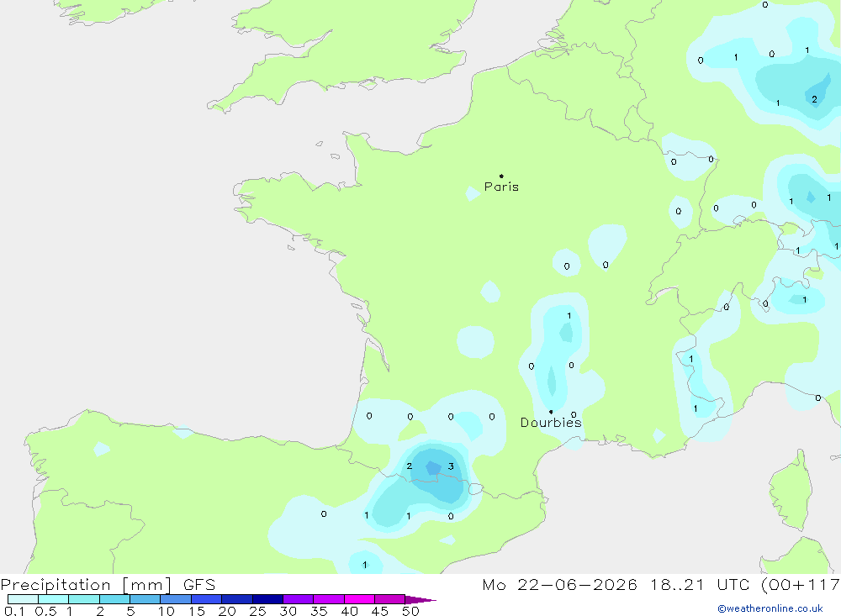The height and width of the screenshot is (616, 841).
Task: Click the '20' legend tick label
Action: coord(227,611)
